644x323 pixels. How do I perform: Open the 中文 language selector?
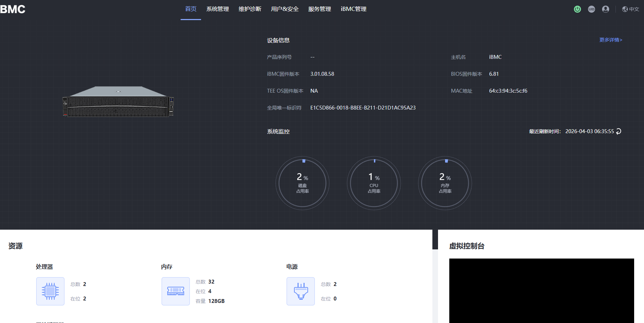point(631,9)
